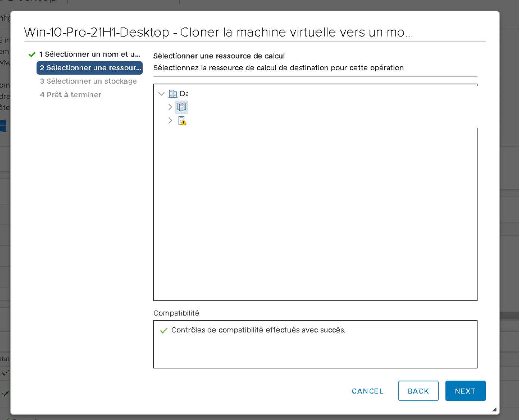The width and height of the screenshot is (519, 420).
Task: Select the cluster icon in the resource tree
Action: (x=181, y=107)
